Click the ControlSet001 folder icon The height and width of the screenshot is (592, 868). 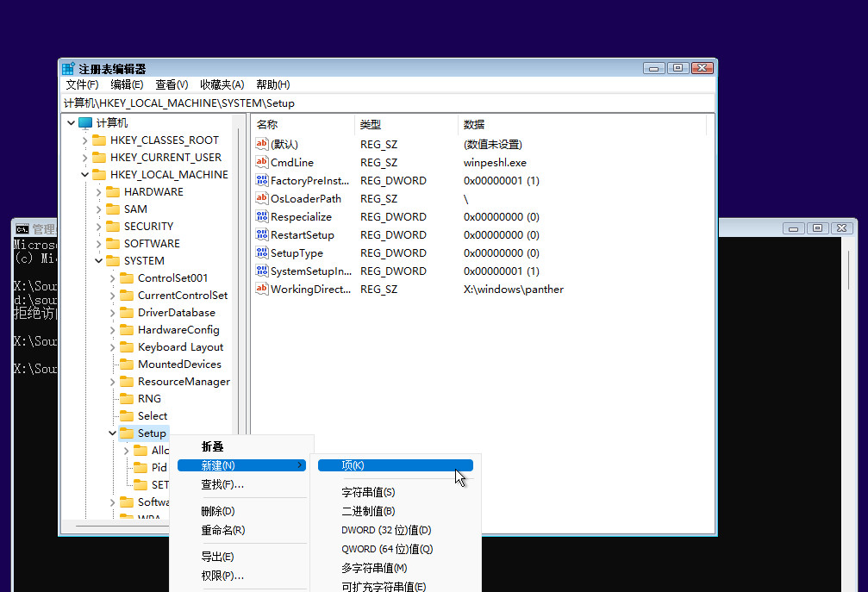(x=127, y=277)
